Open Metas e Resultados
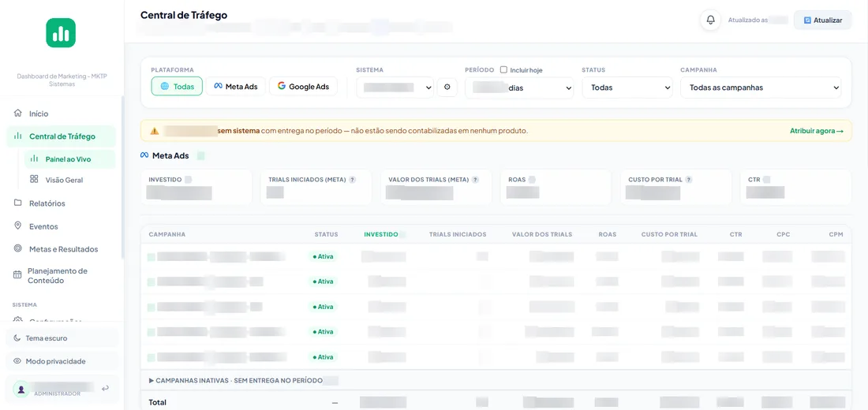 point(62,249)
